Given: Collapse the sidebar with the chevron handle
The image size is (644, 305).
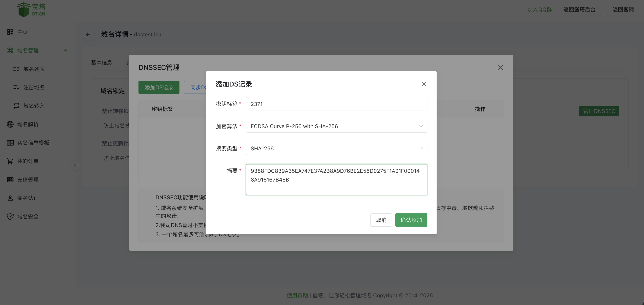Looking at the screenshot, I should click(x=75, y=165).
